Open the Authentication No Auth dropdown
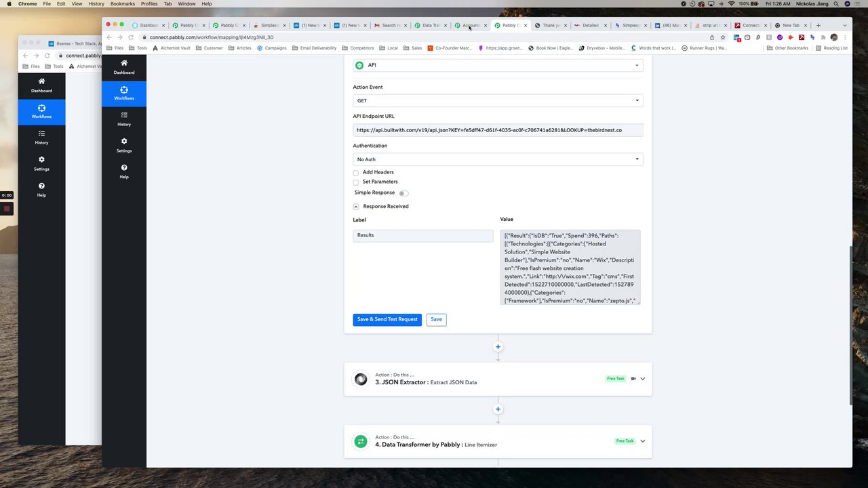Viewport: 868px width, 488px height. (498, 159)
